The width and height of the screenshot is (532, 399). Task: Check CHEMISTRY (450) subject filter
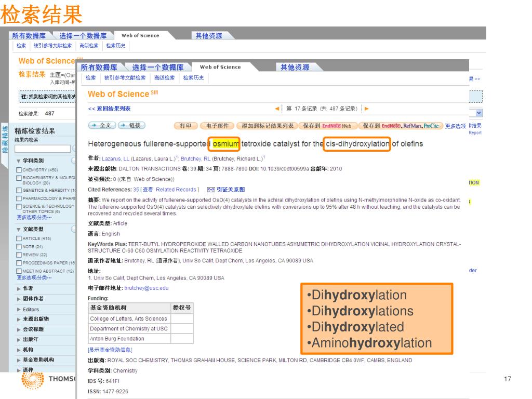19,170
